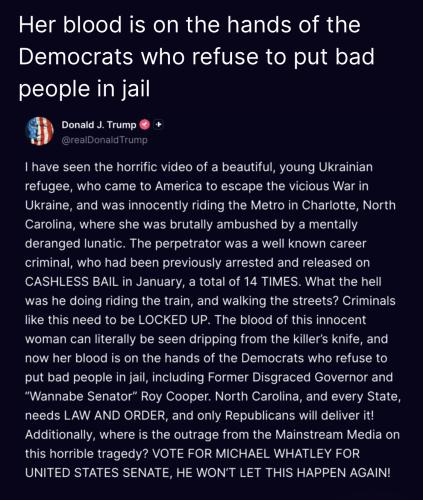The height and width of the screenshot is (500, 423).
Task: Click the red verified checkmark badge
Action: tap(144, 125)
